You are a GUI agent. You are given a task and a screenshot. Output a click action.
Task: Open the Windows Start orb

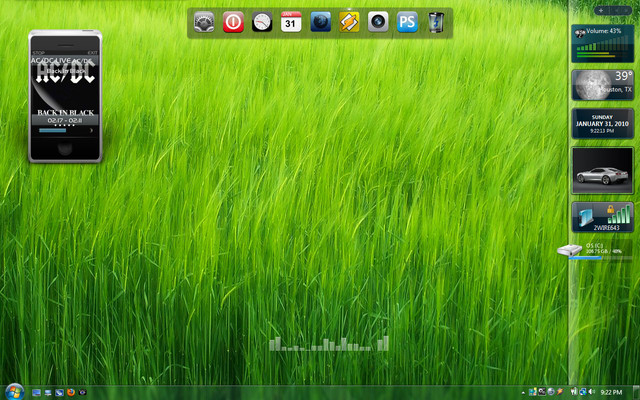(15, 392)
